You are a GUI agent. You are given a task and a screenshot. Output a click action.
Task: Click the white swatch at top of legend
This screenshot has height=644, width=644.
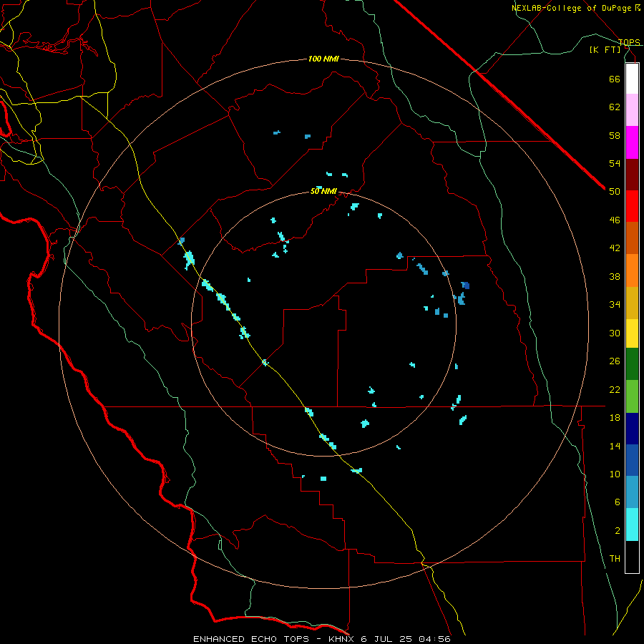click(x=632, y=79)
